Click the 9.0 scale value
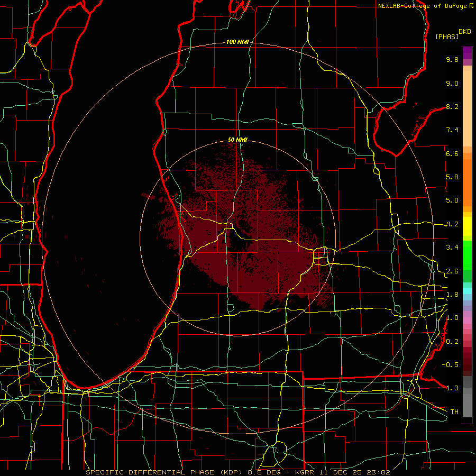The width and height of the screenshot is (476, 476). (452, 83)
